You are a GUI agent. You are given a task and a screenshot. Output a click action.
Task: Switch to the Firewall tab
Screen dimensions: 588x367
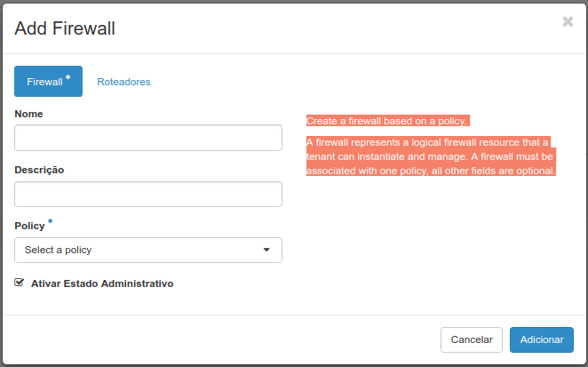(x=48, y=82)
